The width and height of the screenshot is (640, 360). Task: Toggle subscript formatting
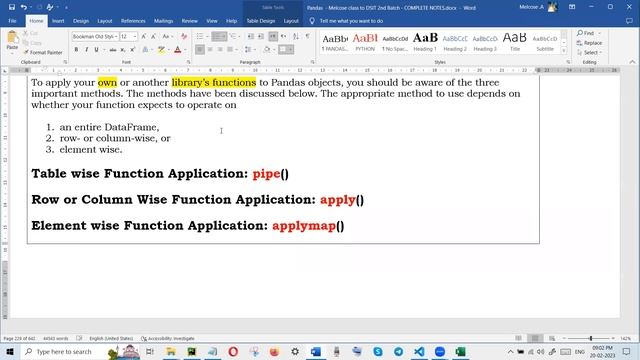(x=122, y=49)
